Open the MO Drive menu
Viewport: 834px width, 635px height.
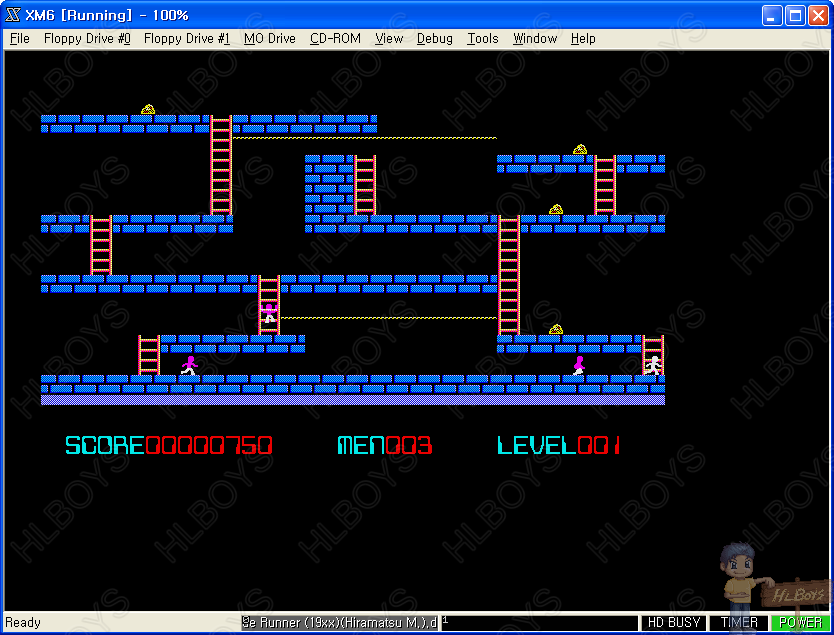tap(270, 39)
